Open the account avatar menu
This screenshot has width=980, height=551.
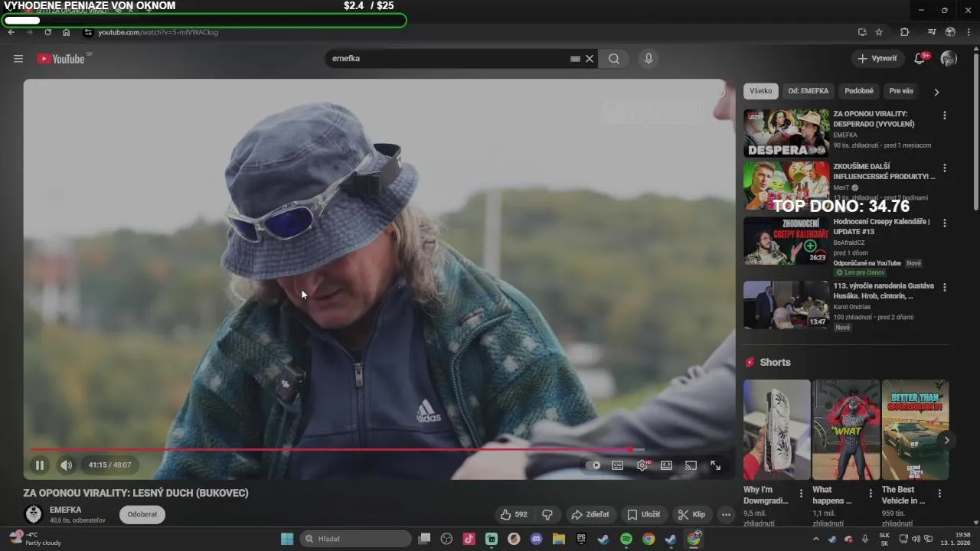click(949, 59)
